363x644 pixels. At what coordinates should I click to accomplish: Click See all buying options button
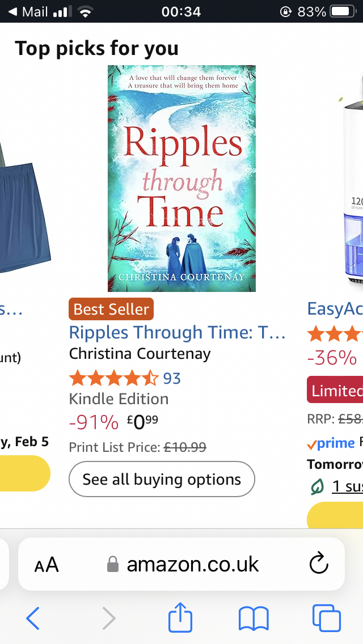click(162, 480)
